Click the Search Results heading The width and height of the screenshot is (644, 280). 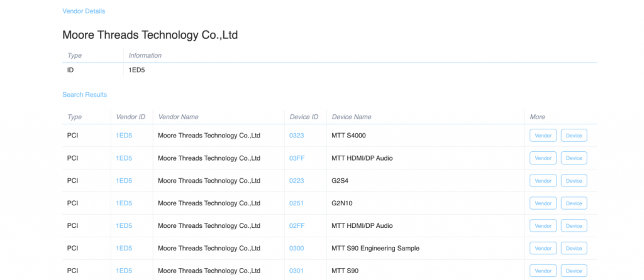85,95
